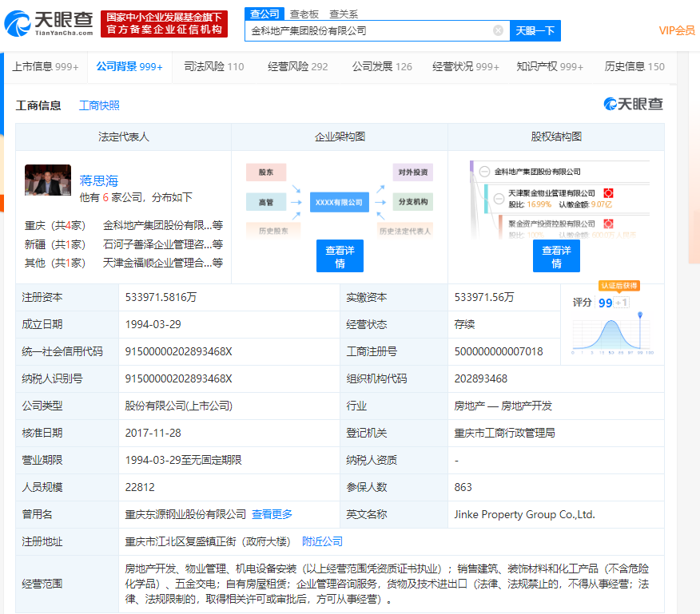Click red icon beside 天津聚金物业管理有限公司

point(608,193)
